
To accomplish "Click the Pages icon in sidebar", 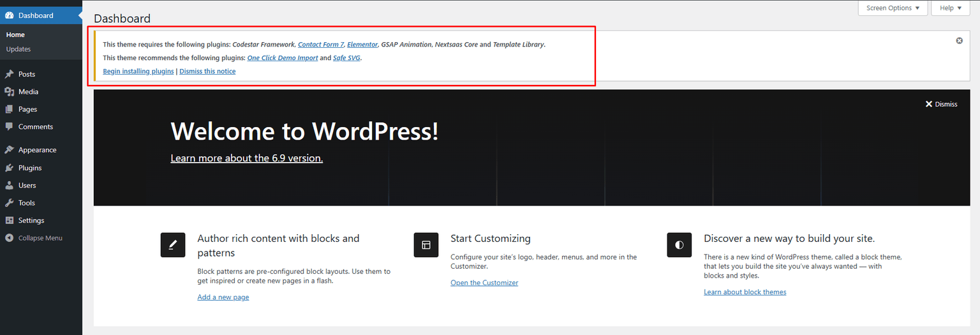I will click(x=9, y=109).
